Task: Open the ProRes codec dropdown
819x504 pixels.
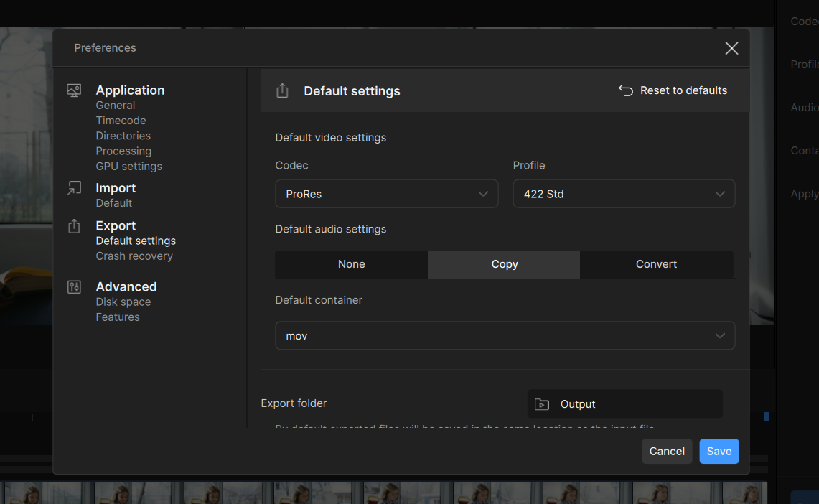Action: pyautogui.click(x=386, y=194)
